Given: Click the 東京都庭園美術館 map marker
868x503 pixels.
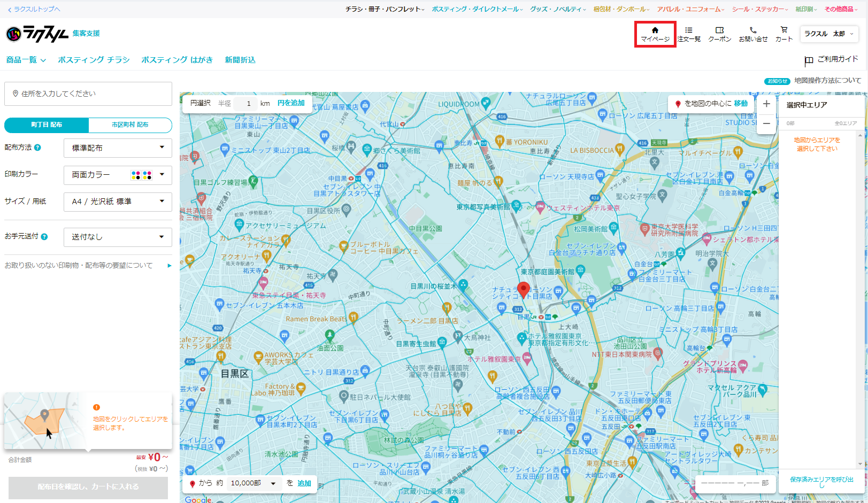Looking at the screenshot, I should pos(580,272).
